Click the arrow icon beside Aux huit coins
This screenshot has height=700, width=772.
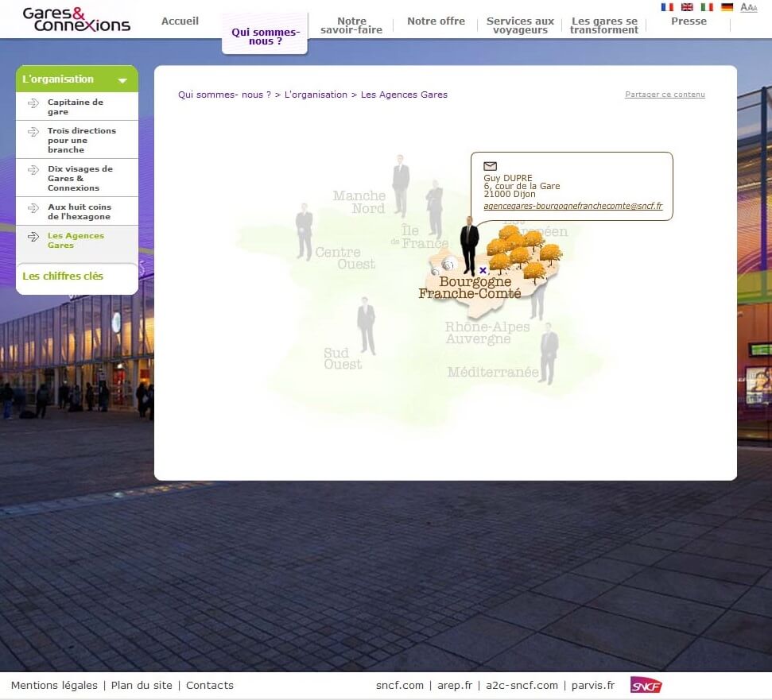[33, 208]
